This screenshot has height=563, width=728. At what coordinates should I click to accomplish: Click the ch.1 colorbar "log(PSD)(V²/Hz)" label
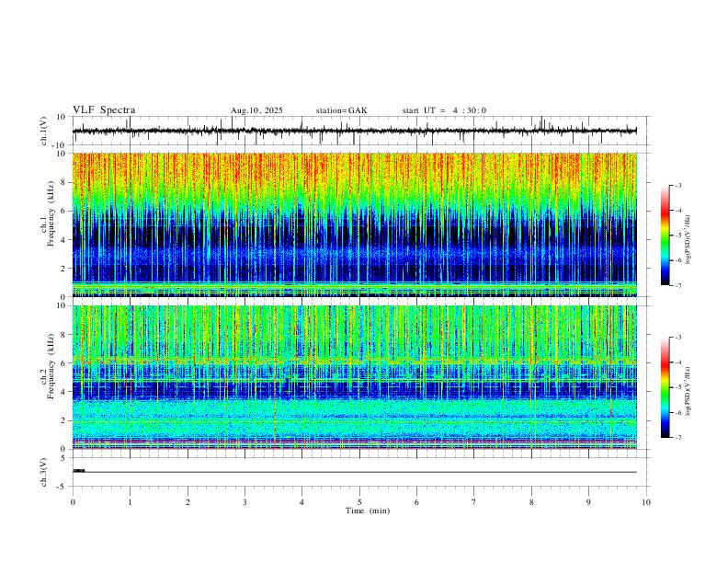(x=688, y=240)
